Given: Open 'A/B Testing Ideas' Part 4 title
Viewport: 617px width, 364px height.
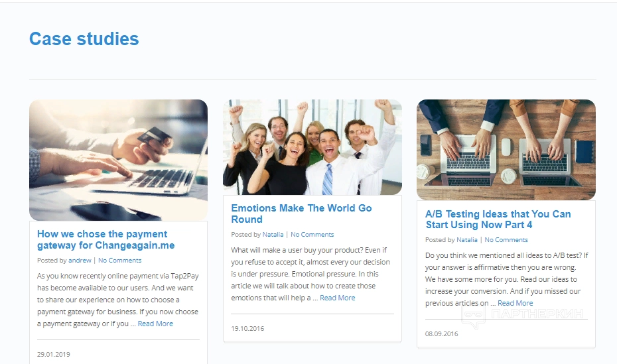Looking at the screenshot, I should [498, 219].
